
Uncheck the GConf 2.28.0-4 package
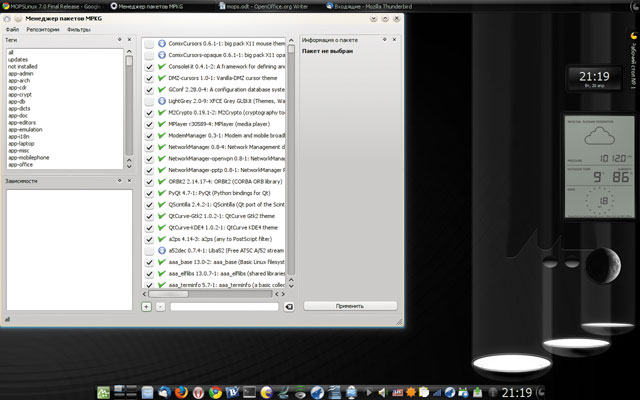point(149,89)
